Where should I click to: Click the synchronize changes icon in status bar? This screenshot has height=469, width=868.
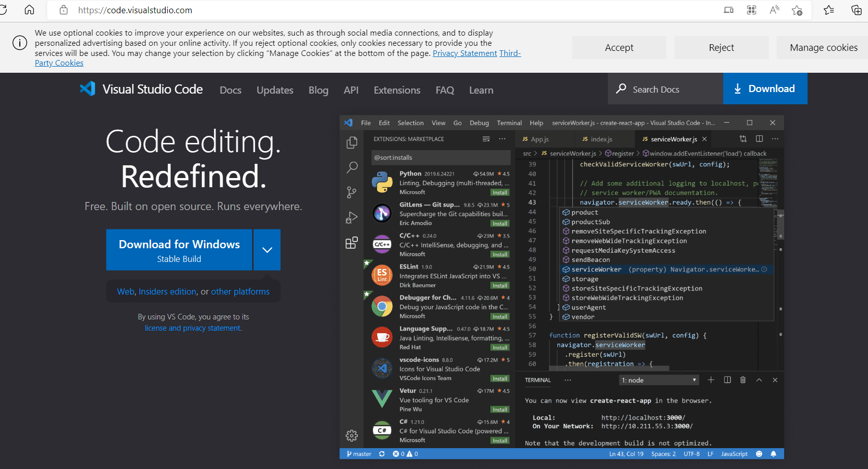click(x=382, y=454)
